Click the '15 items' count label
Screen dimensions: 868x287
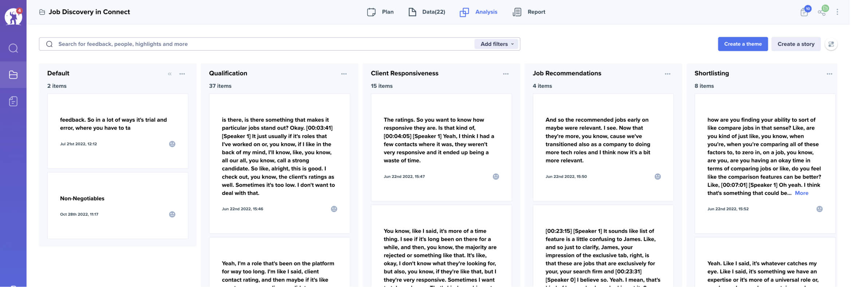pos(382,86)
